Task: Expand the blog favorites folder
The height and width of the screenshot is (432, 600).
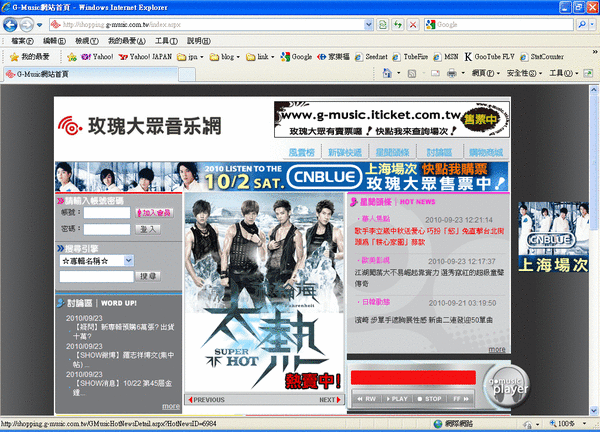Action: click(x=225, y=57)
